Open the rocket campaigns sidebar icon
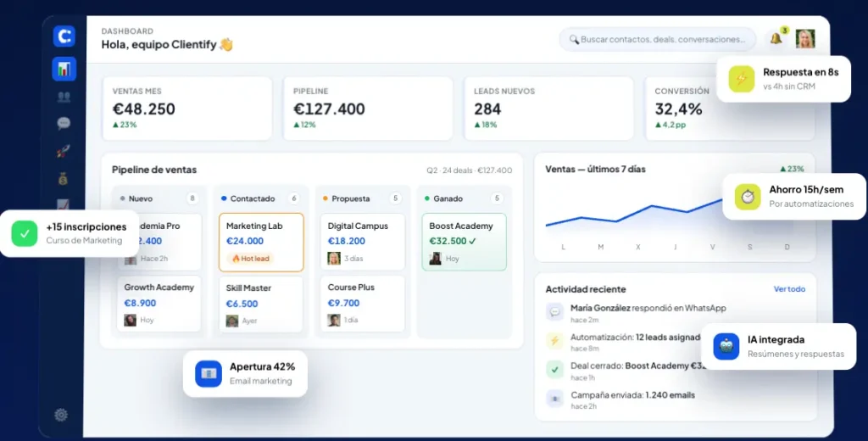 click(x=64, y=151)
